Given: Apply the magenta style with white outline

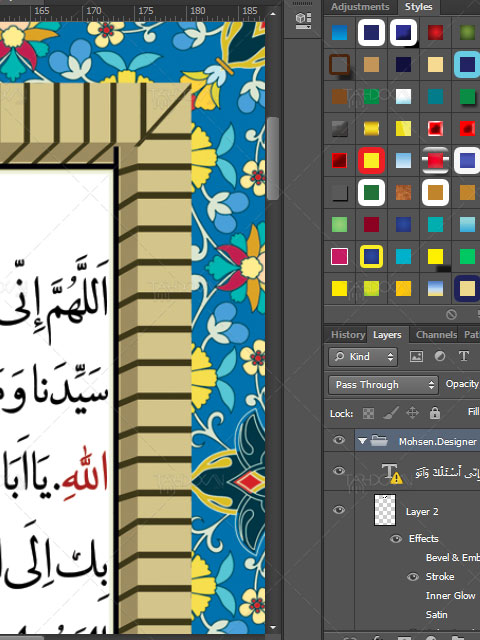Looking at the screenshot, I should pos(340,257).
